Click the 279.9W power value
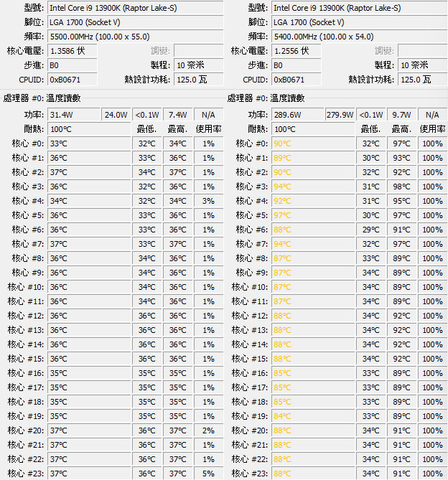 point(340,115)
